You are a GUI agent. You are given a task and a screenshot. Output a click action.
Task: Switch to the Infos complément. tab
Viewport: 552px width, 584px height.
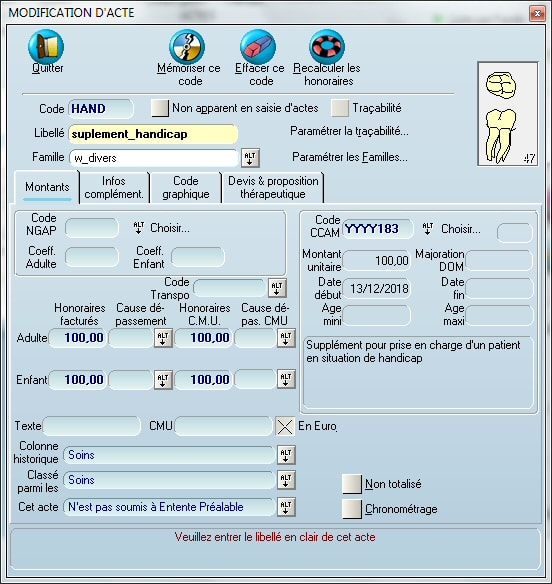pyautogui.click(x=114, y=187)
